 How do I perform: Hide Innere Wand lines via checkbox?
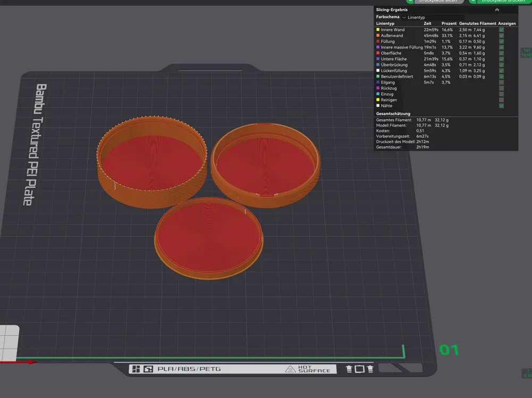[x=501, y=30]
